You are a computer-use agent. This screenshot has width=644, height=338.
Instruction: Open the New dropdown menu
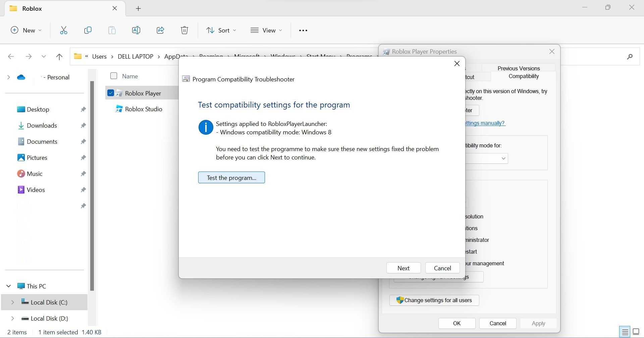[x=26, y=30]
